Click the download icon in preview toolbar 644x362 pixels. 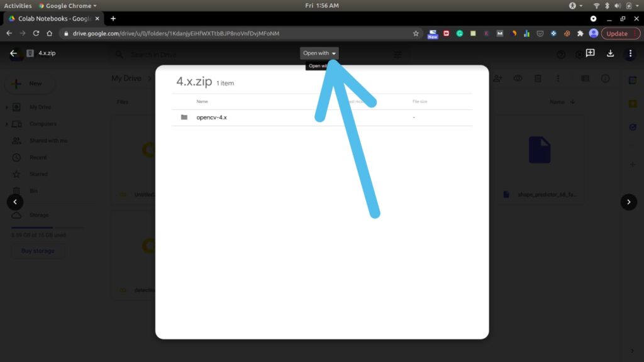pyautogui.click(x=610, y=53)
